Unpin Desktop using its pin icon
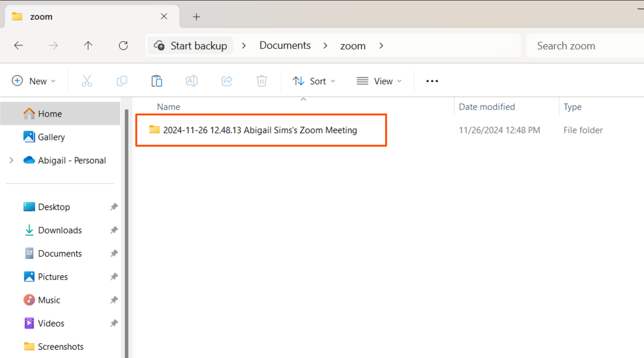644x358 pixels. (114, 207)
